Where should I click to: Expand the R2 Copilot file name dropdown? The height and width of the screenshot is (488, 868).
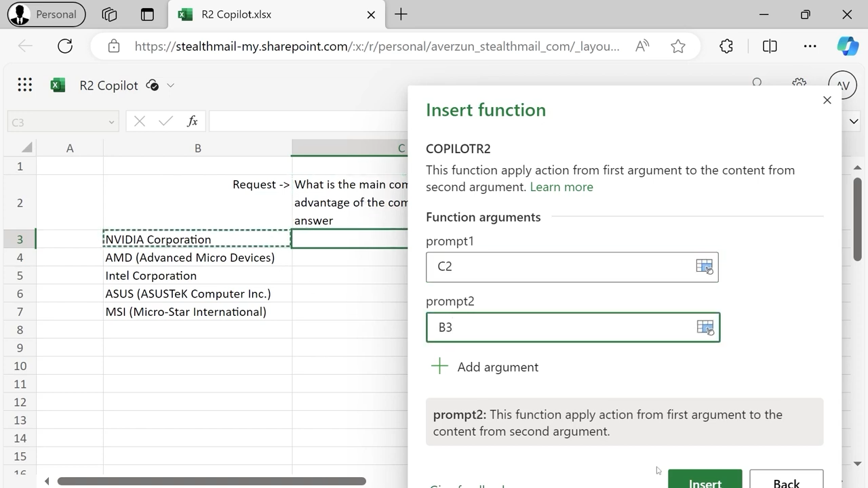[171, 85]
